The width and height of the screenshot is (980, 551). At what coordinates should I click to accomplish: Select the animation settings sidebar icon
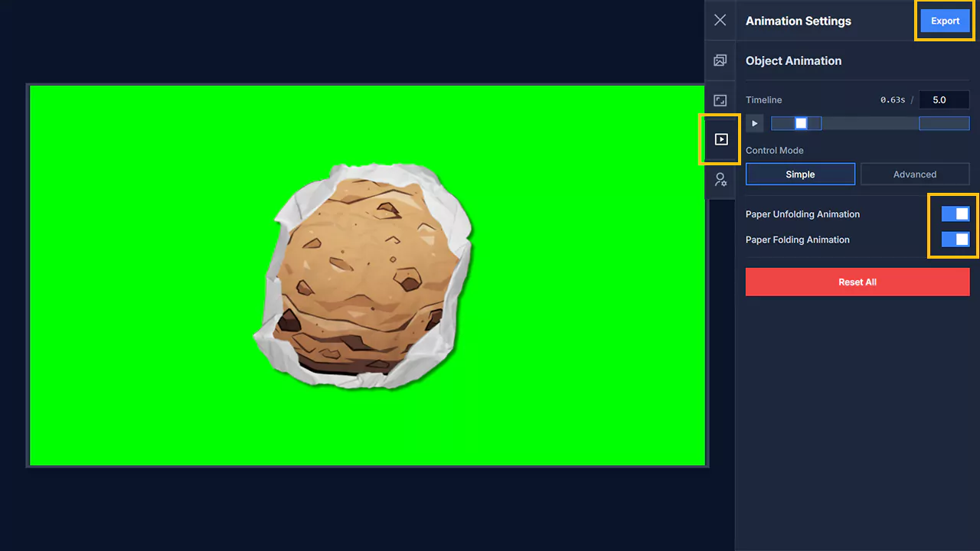pos(720,139)
